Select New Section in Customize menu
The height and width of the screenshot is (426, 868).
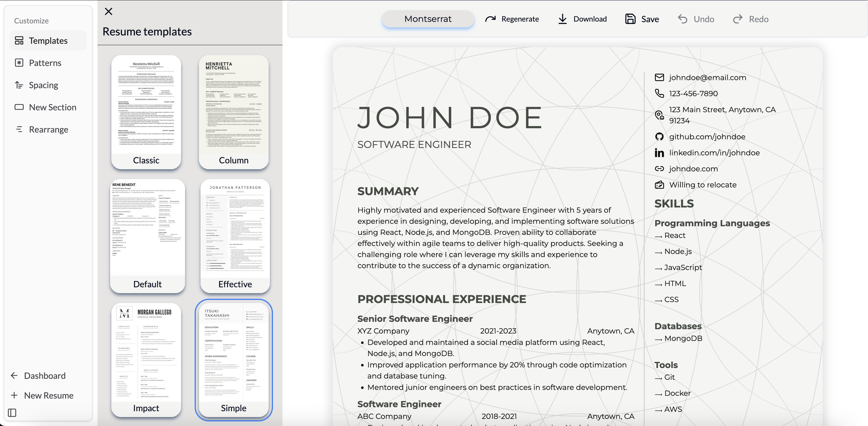tap(52, 107)
